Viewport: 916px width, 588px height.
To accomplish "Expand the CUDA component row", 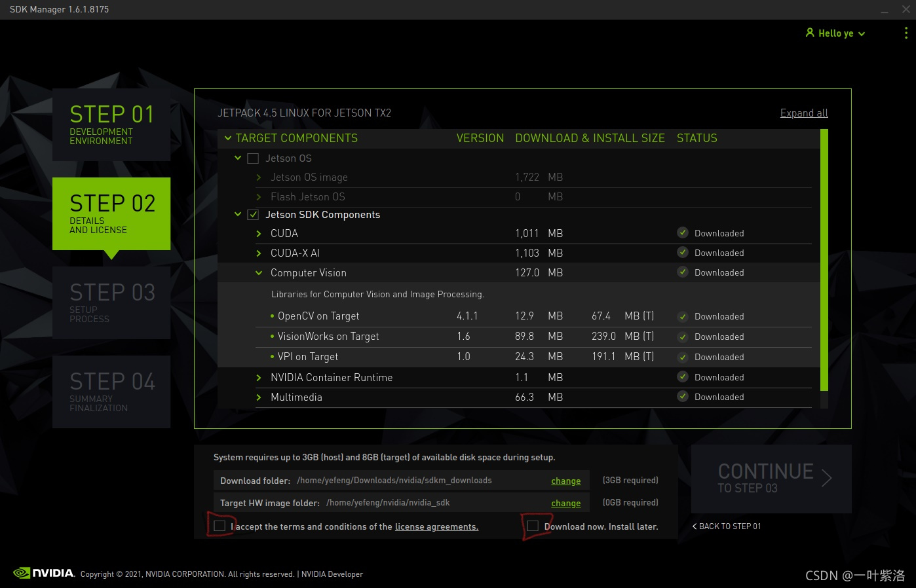I will (x=259, y=234).
